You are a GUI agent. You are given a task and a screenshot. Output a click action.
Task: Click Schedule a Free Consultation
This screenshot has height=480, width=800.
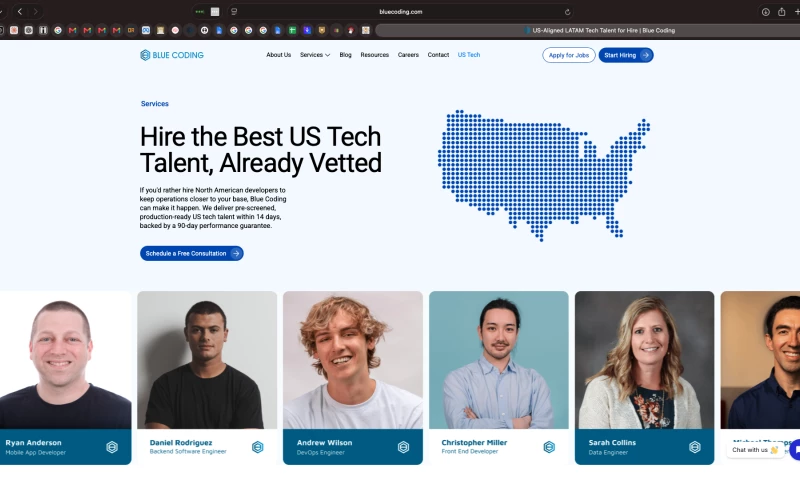pos(192,254)
